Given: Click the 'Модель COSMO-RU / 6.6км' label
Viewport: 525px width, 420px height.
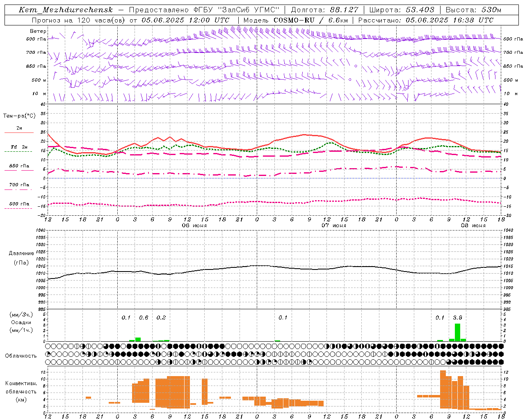Looking at the screenshot, I should 296,20.
